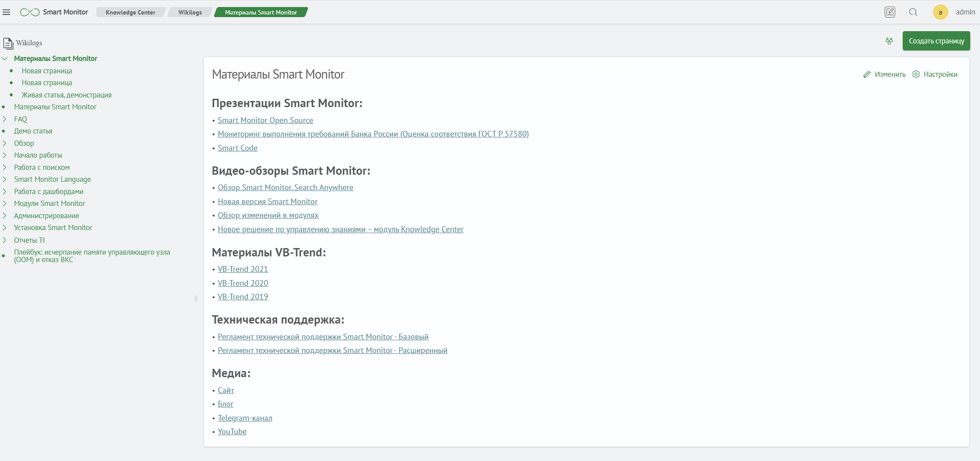Expand the Smart Monitor Language node
Image resolution: width=980 pixels, height=461 pixels.
[4, 179]
